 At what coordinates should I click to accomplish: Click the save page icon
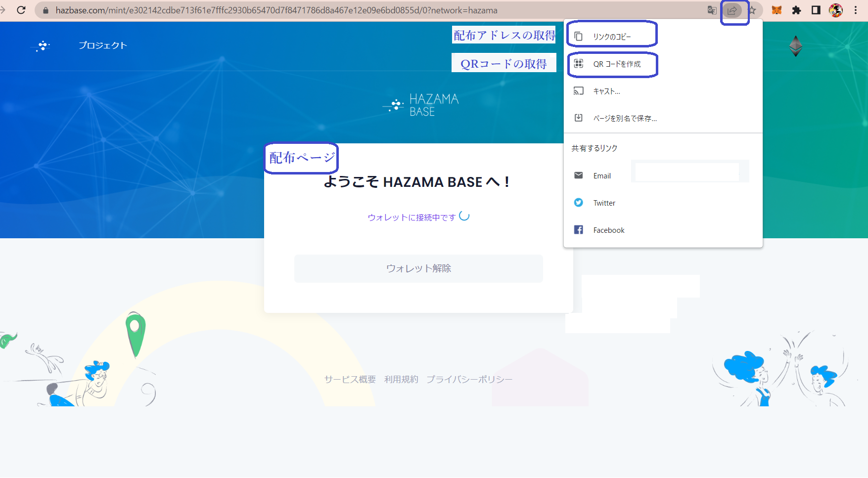578,118
